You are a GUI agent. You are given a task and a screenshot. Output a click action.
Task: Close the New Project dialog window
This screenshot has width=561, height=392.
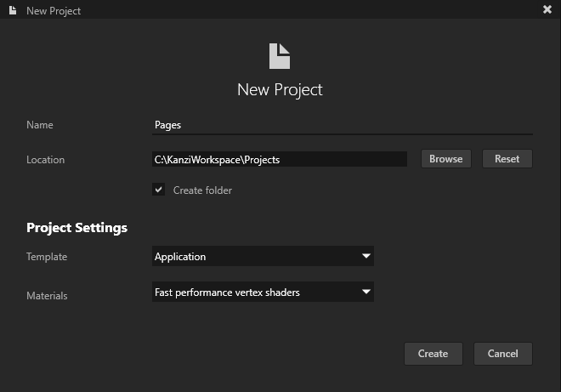[x=547, y=9]
